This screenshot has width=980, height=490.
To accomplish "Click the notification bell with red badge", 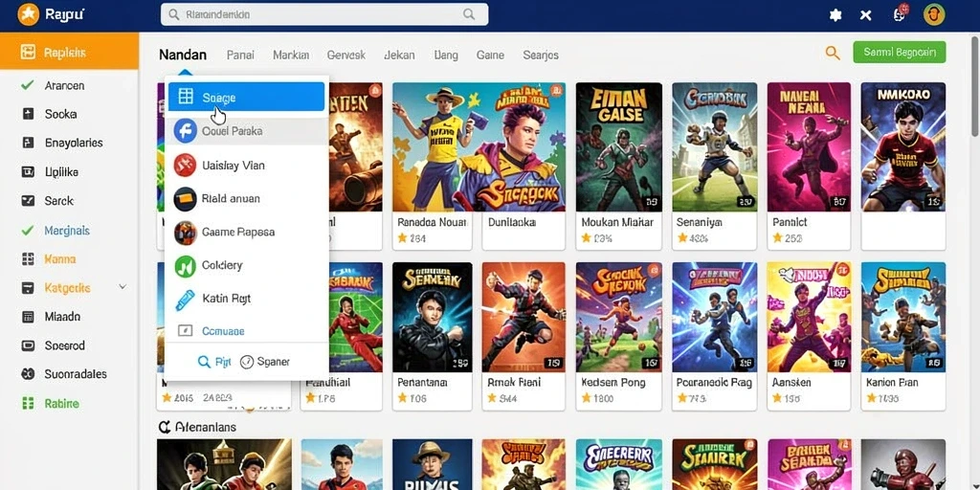I will [900, 13].
